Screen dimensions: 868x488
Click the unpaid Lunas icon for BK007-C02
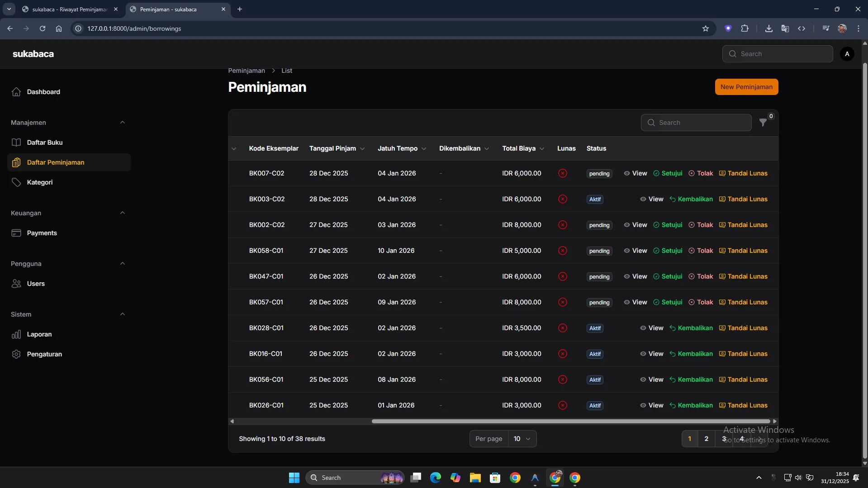tap(562, 173)
